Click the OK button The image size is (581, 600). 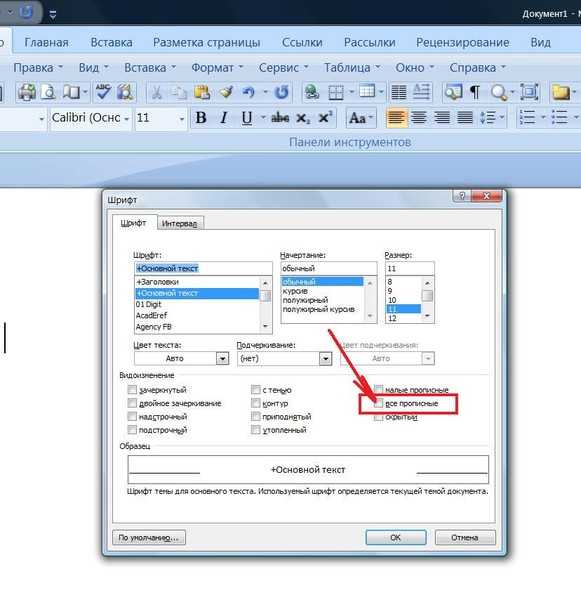(x=396, y=537)
